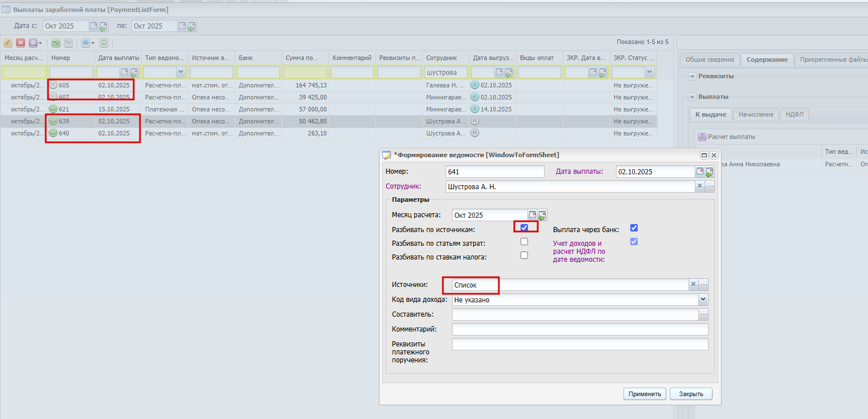Toggle 'Учет доходов и расчет НДФЛ' checkbox

[x=633, y=241]
